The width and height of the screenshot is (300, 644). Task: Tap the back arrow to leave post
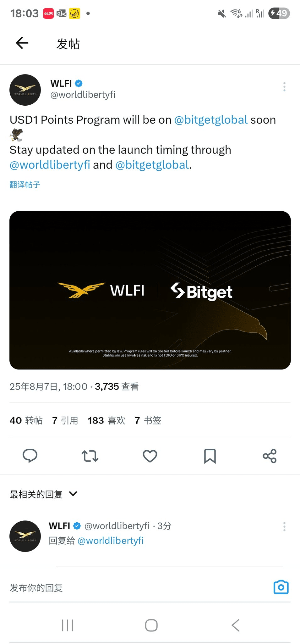22,43
